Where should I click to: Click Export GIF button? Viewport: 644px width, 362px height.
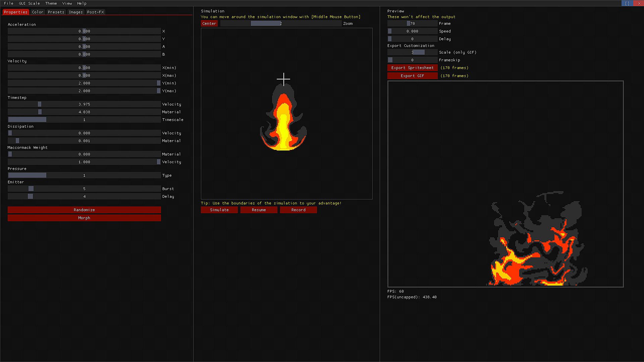tap(412, 76)
